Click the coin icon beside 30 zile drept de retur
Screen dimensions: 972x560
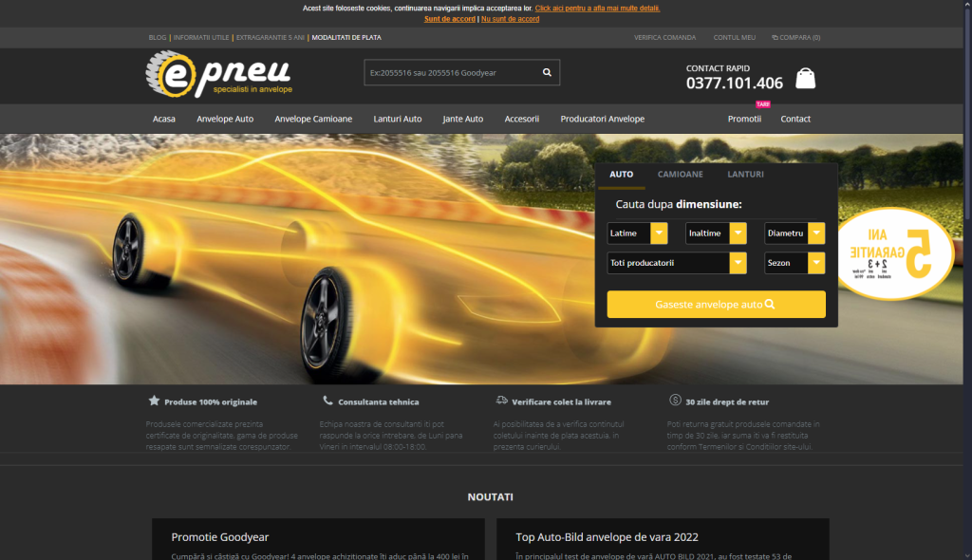pyautogui.click(x=675, y=401)
